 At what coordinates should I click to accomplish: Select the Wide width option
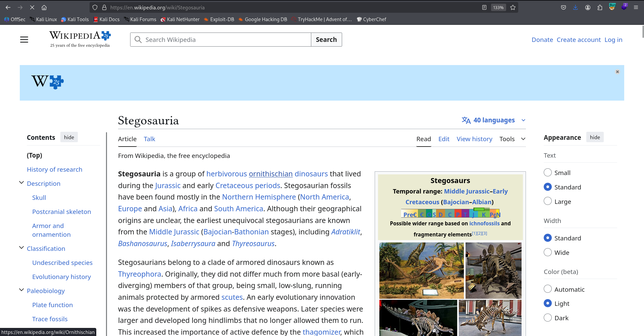pos(548,253)
